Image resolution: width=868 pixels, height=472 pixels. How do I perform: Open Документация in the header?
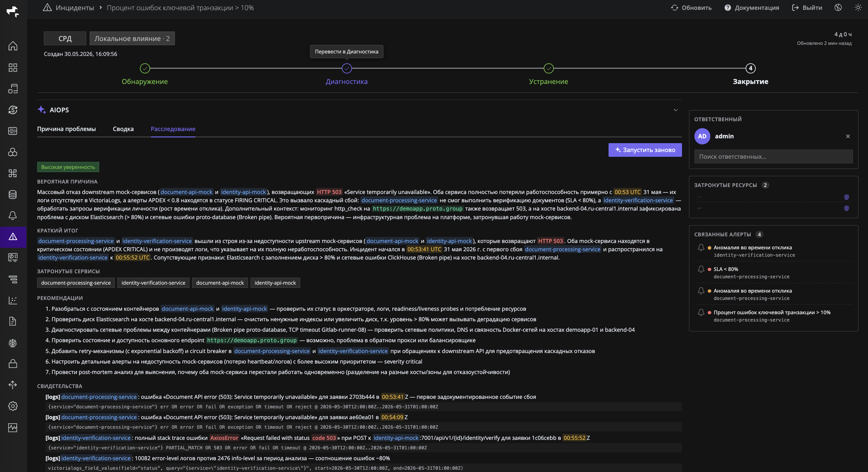[x=751, y=7]
